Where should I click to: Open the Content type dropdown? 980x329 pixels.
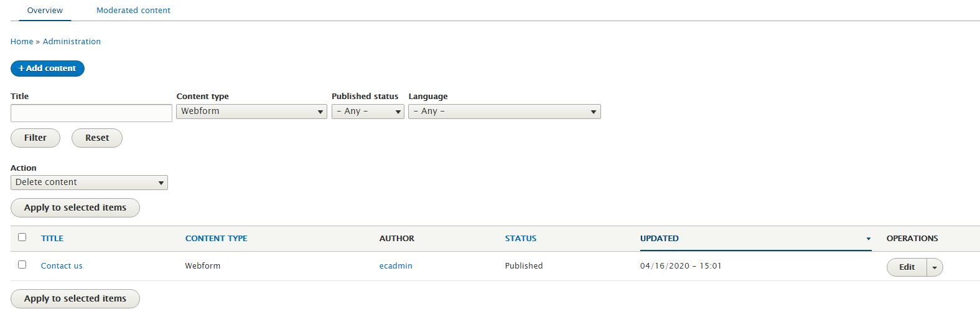pos(251,112)
